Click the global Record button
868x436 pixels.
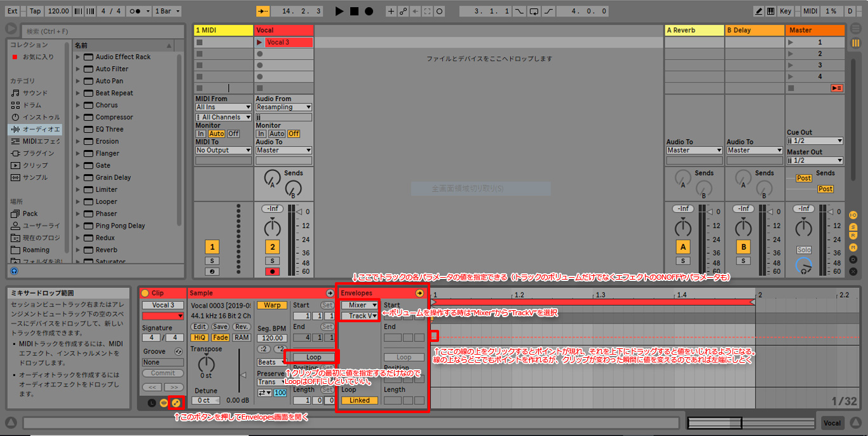pyautogui.click(x=369, y=11)
